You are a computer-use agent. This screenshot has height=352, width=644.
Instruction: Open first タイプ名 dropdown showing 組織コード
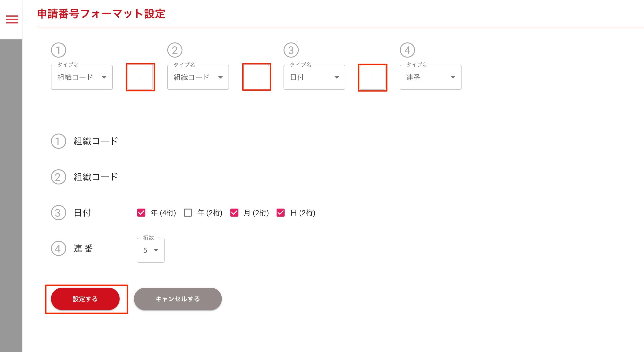82,77
